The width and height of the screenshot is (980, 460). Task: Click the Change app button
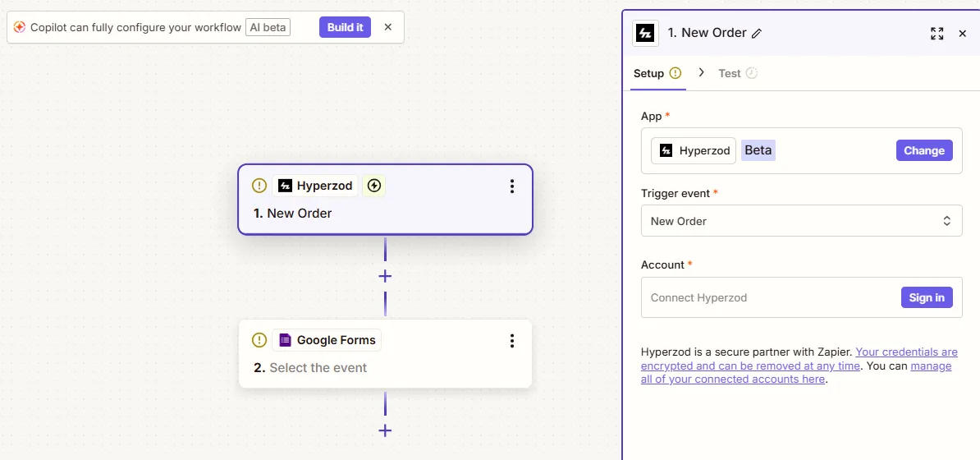pyautogui.click(x=923, y=151)
